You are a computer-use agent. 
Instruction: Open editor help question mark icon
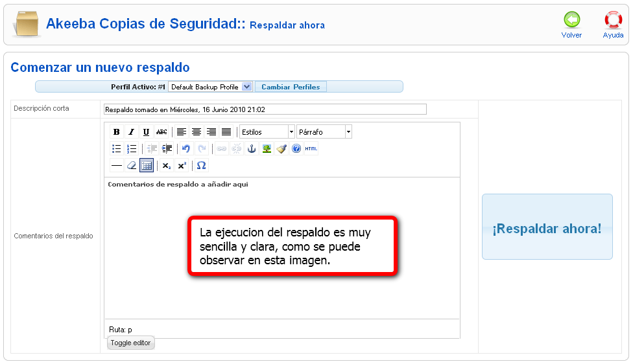tap(296, 149)
